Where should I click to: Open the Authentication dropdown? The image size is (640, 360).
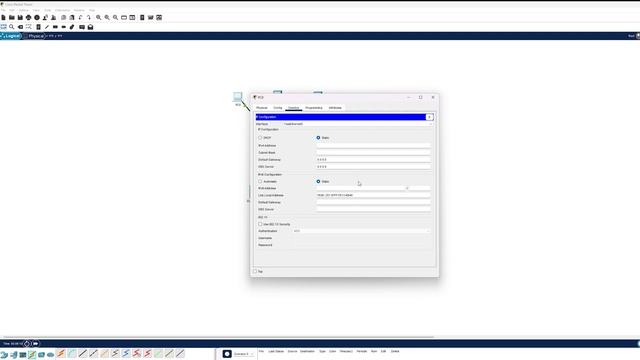(361, 231)
